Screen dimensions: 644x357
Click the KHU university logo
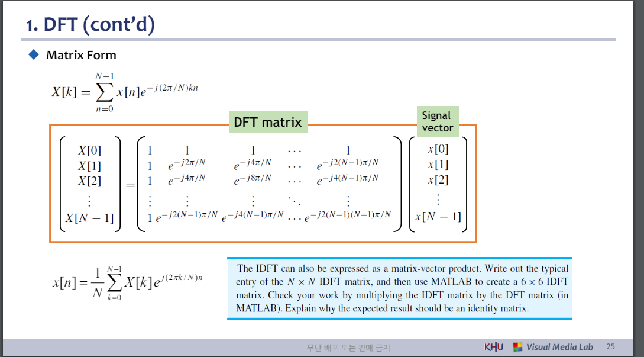coord(493,346)
